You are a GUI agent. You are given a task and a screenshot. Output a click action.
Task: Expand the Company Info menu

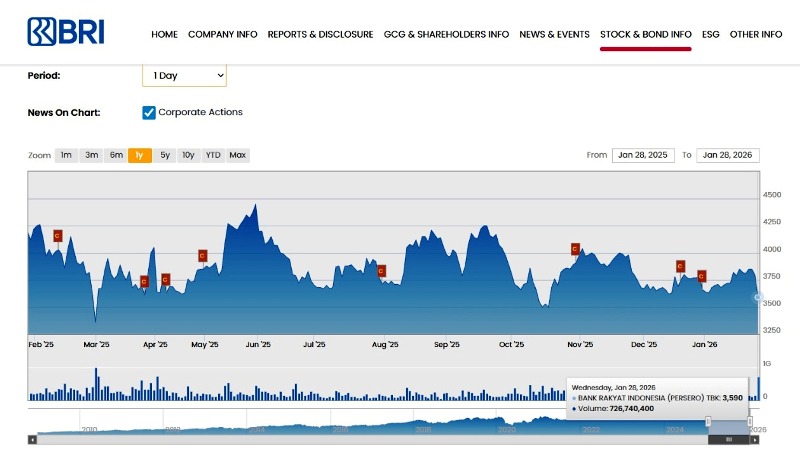(222, 34)
